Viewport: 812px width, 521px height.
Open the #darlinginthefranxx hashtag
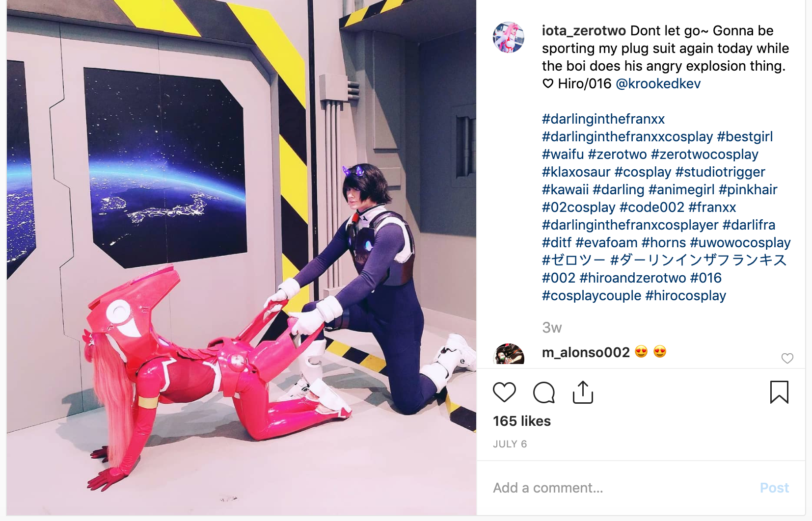(603, 119)
